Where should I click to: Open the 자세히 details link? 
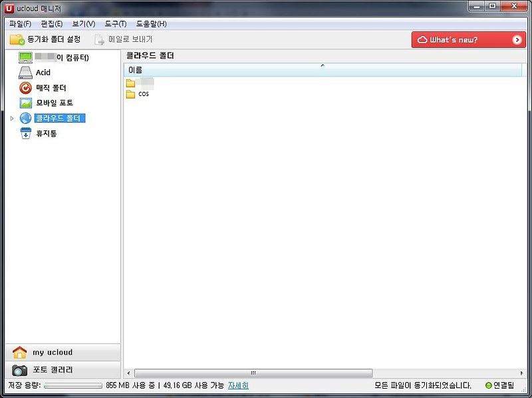tap(238, 385)
